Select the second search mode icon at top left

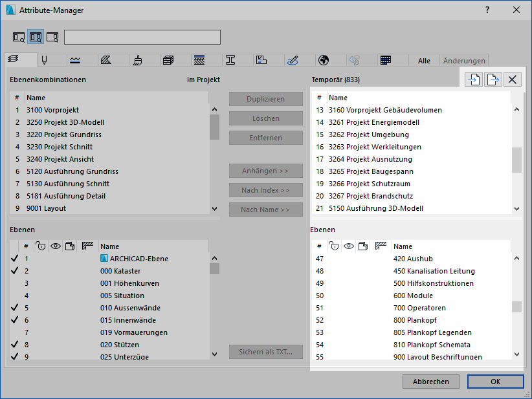point(36,37)
